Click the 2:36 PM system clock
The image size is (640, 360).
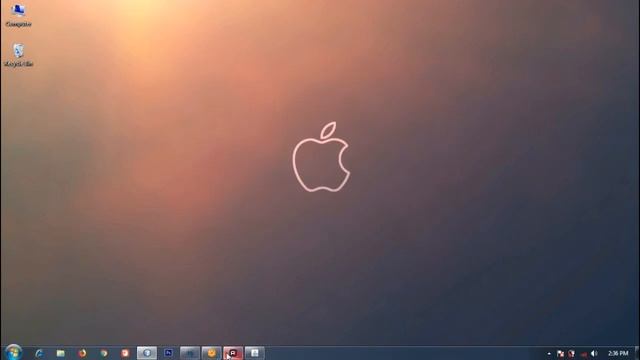618,353
